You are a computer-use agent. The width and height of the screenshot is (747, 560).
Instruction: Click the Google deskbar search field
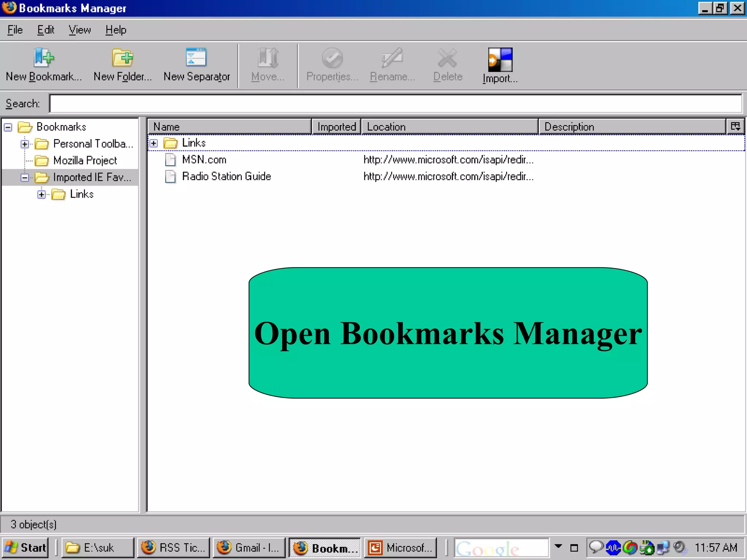coord(501,548)
